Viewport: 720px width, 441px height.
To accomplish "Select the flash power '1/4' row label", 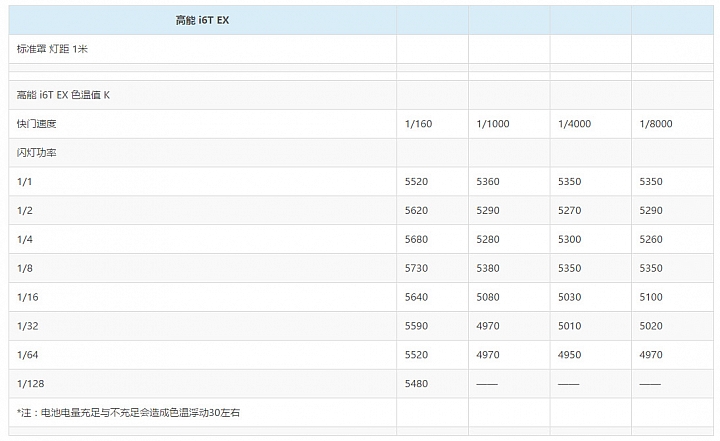I will tap(25, 240).
